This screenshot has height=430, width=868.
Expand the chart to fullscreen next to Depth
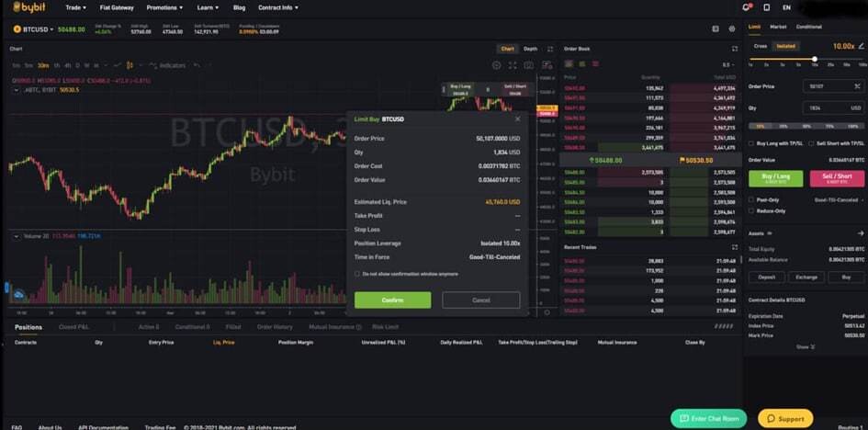pos(549,49)
